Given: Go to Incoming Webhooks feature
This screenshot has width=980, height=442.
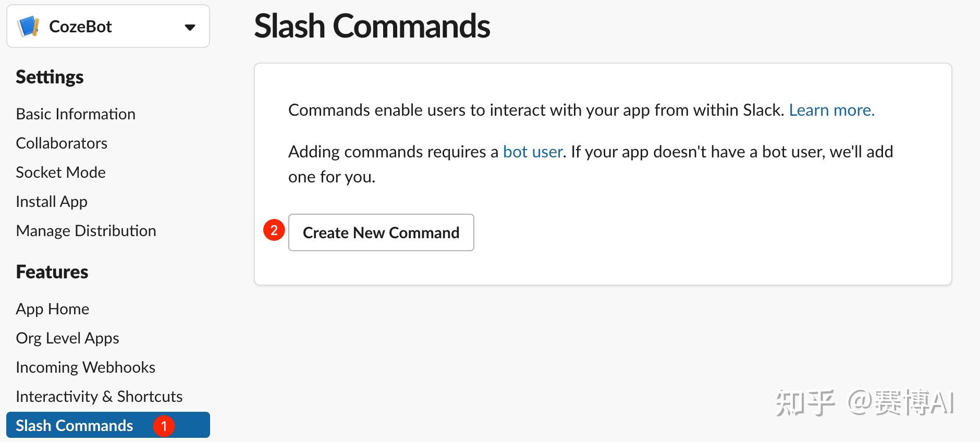Looking at the screenshot, I should (85, 367).
